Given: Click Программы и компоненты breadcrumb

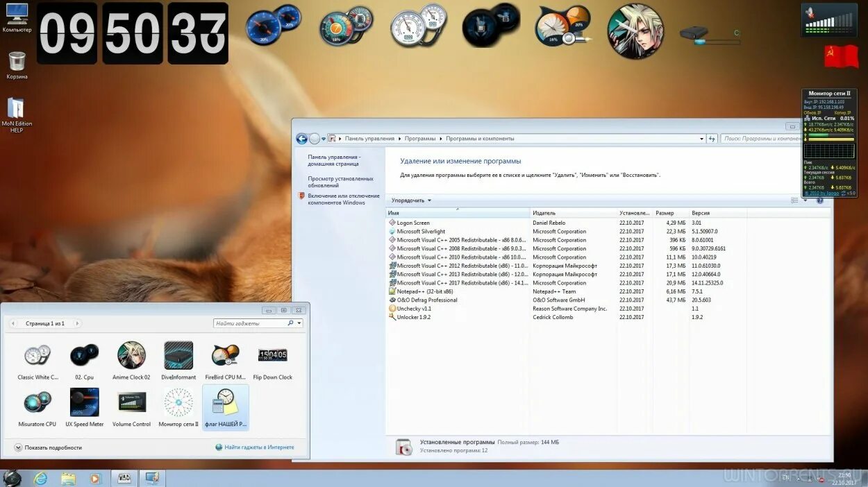Looking at the screenshot, I should (480, 139).
